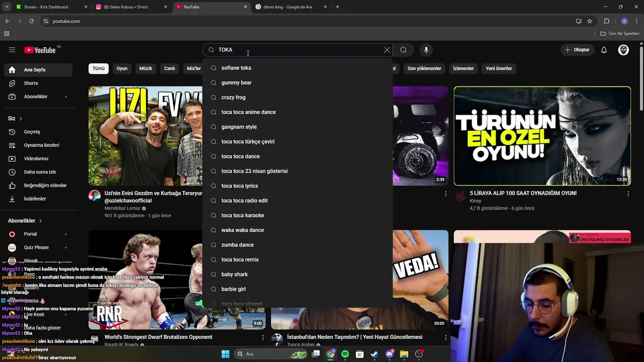
Task: Pick the 'toca toca lyrics' suggestion
Action: tap(297, 186)
